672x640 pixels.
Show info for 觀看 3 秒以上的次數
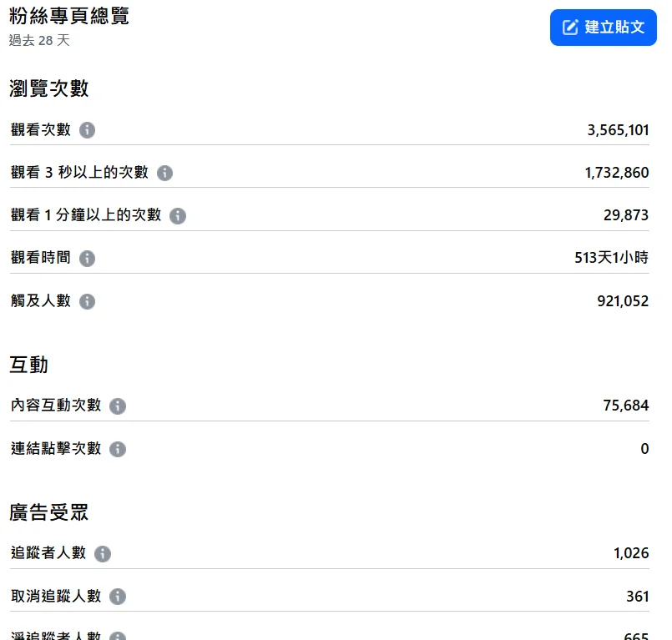click(x=164, y=173)
